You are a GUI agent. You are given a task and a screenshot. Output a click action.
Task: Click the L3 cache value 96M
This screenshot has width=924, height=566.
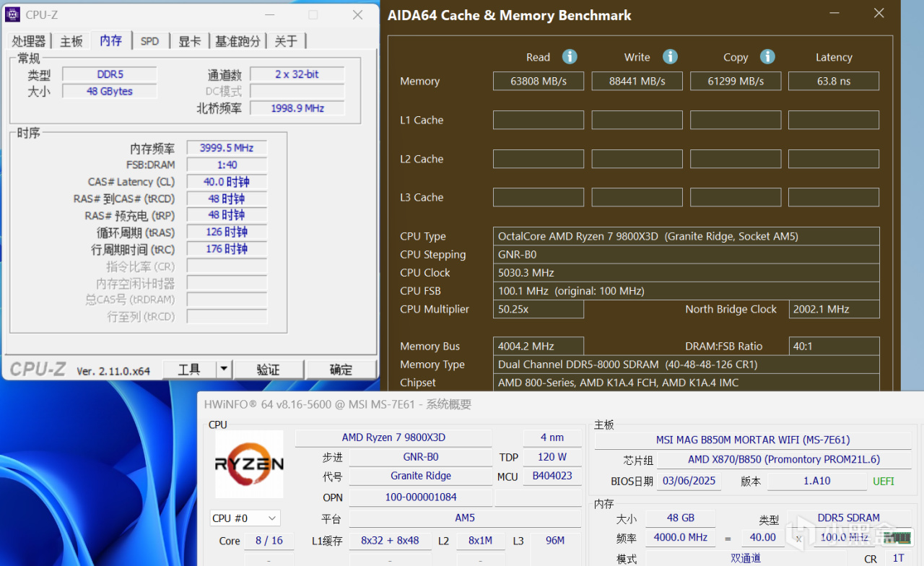tap(555, 541)
